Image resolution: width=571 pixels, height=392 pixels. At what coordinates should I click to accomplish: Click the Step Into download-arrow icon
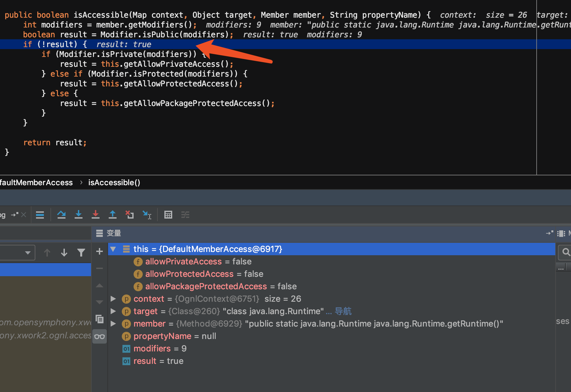point(79,215)
